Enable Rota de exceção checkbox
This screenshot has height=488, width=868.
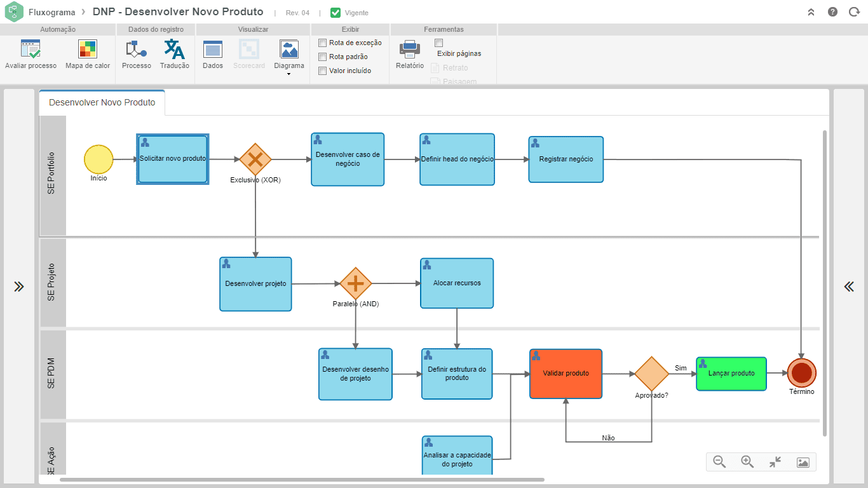322,43
